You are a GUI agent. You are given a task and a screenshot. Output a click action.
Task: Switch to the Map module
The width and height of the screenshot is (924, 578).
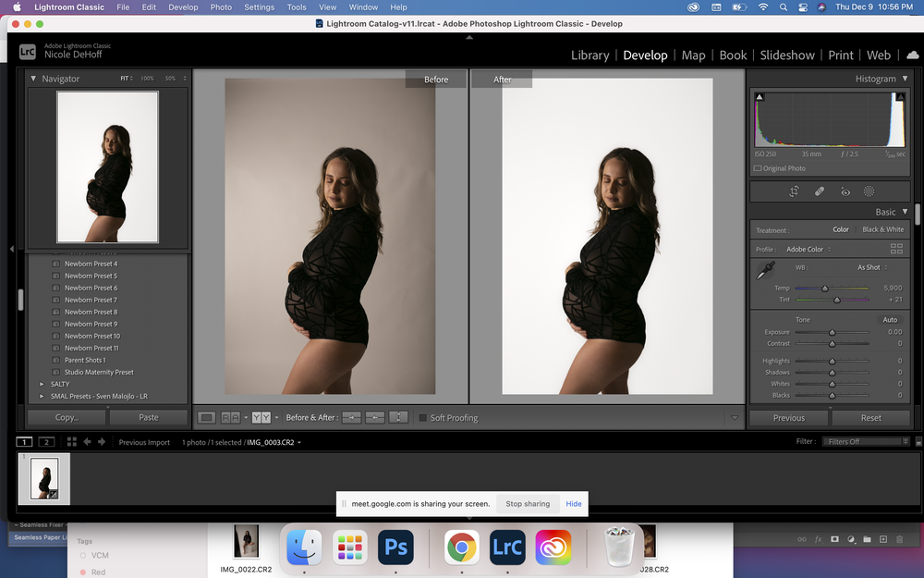pos(693,55)
